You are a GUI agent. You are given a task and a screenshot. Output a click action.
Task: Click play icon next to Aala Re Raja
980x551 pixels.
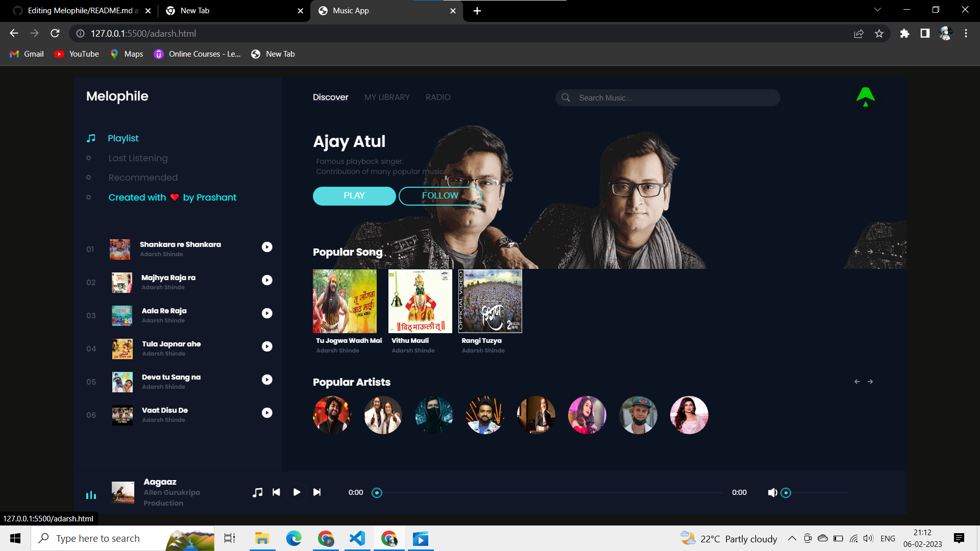tap(267, 313)
